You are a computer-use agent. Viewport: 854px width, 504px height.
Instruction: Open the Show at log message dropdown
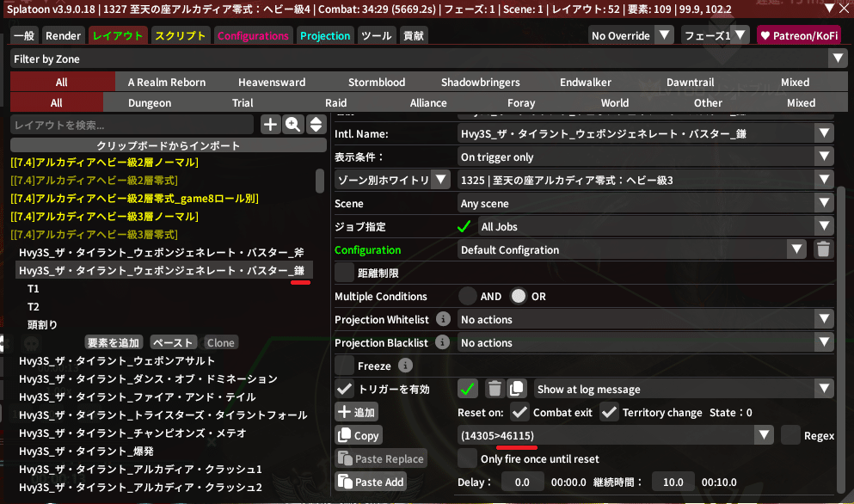[683, 390]
